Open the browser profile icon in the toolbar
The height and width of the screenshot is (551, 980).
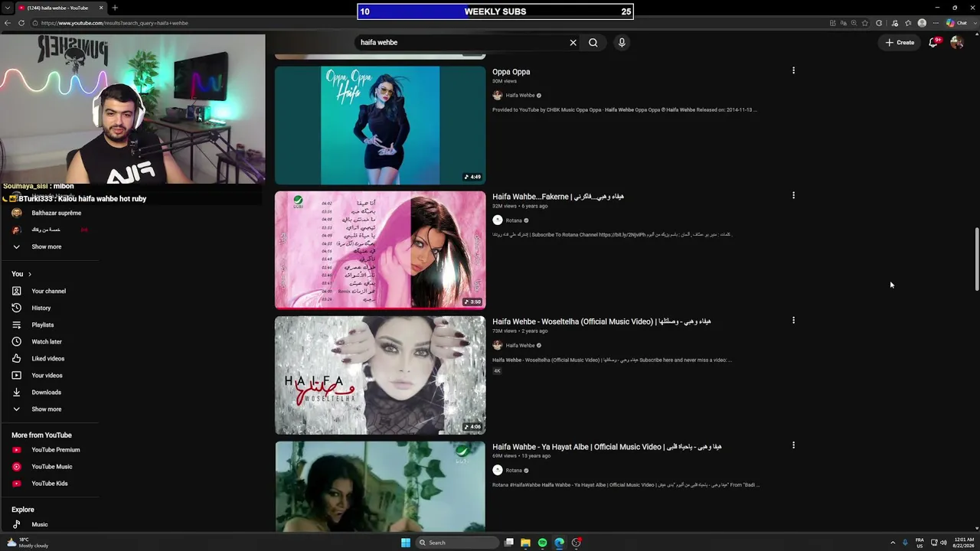[922, 23]
